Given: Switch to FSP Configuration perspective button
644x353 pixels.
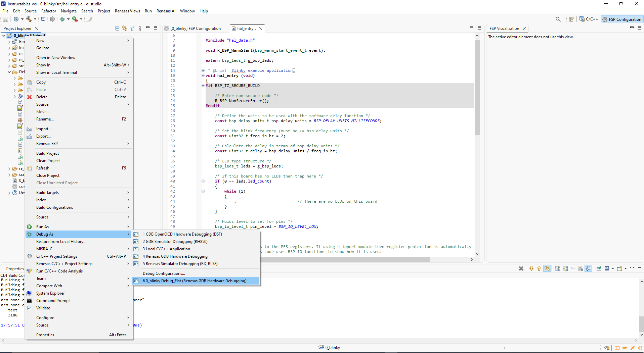Looking at the screenshot, I should 622,19.
